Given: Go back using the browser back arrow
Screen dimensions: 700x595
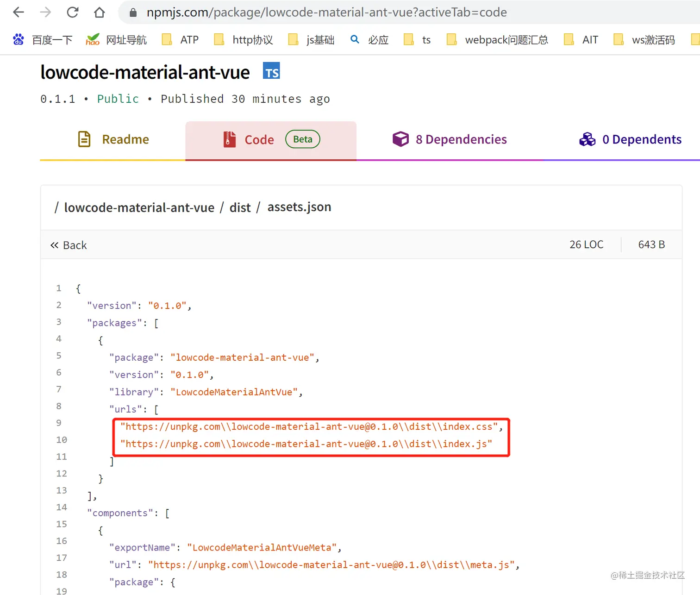Looking at the screenshot, I should 19,12.
